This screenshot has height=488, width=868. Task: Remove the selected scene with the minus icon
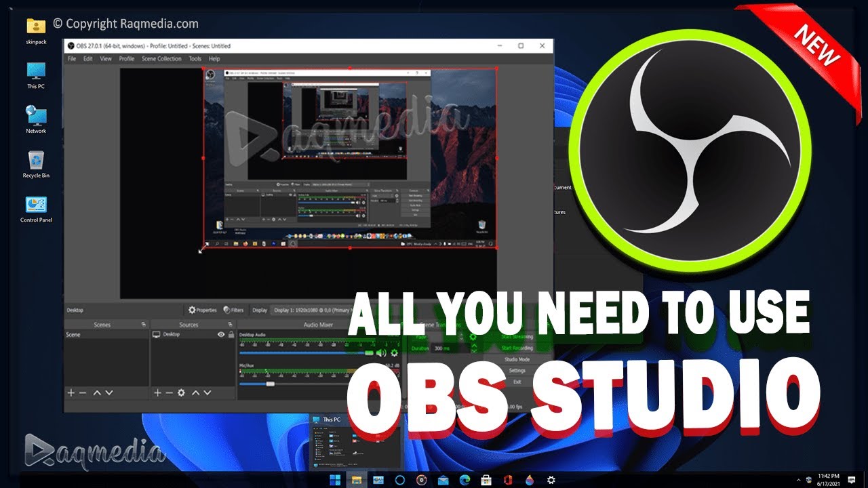tap(83, 392)
